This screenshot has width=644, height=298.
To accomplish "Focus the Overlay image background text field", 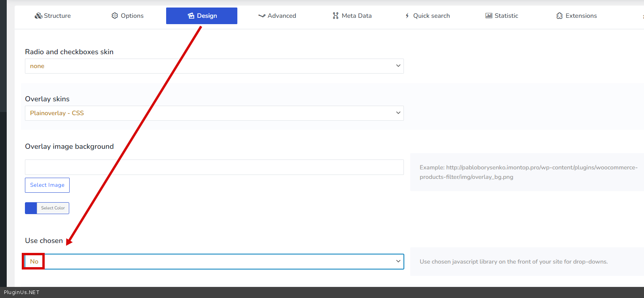I will pos(214,167).
